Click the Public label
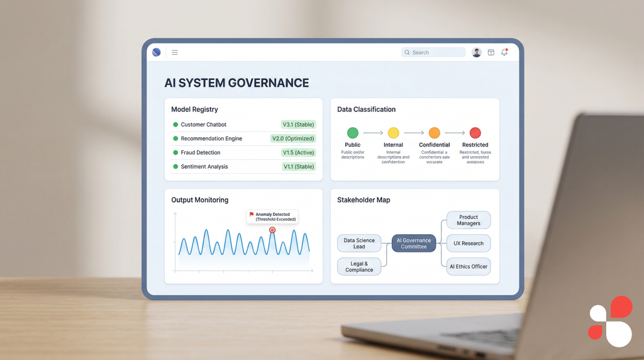644x360 pixels. coord(352,145)
